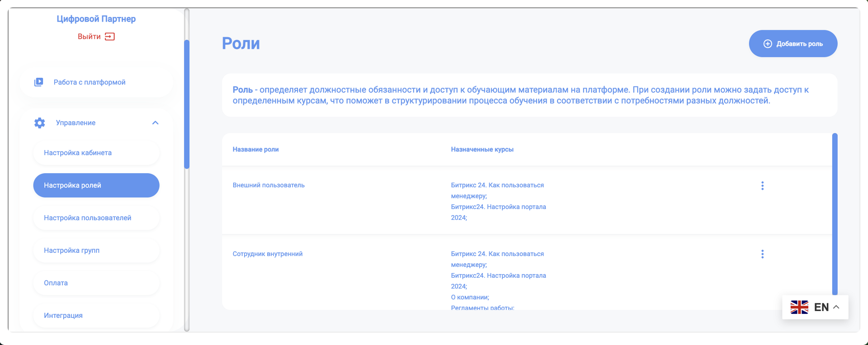Click the logout arrow icon beside Выйти
The image size is (868, 345).
point(110,37)
